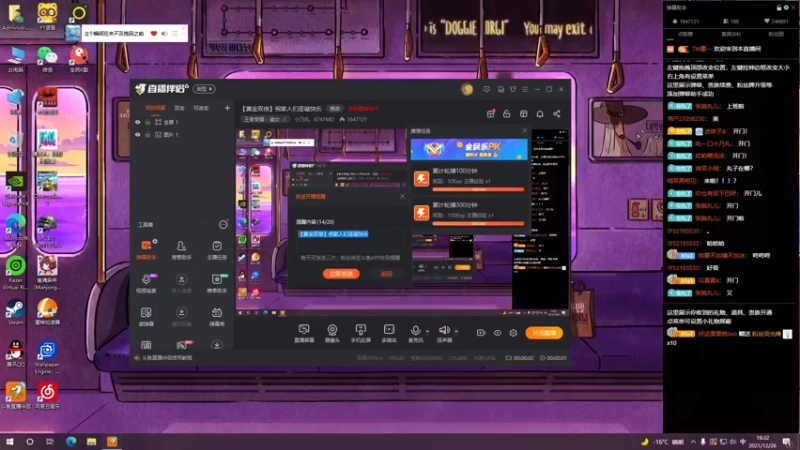Open the user avatar in the title bar
The image size is (800, 450).
[x=467, y=89]
